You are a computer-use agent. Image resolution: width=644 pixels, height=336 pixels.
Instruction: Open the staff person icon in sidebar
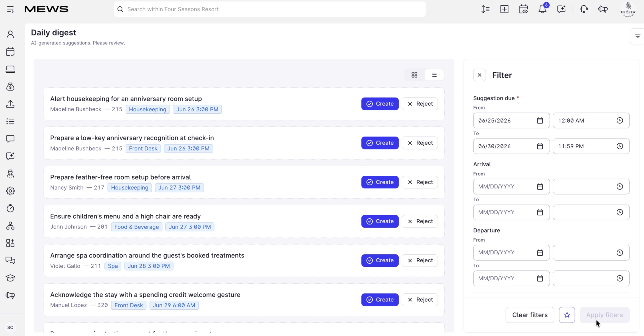click(x=10, y=174)
